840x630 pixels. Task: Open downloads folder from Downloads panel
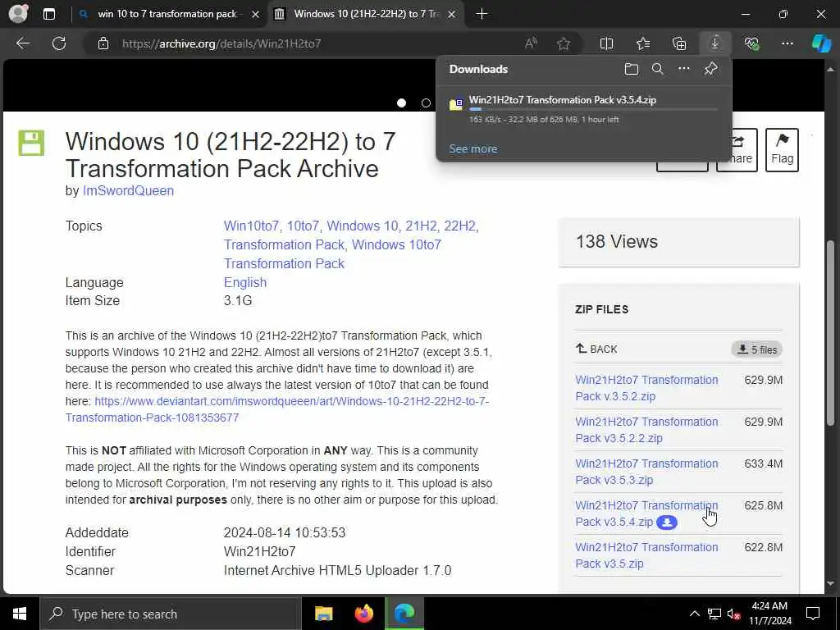[x=632, y=69]
